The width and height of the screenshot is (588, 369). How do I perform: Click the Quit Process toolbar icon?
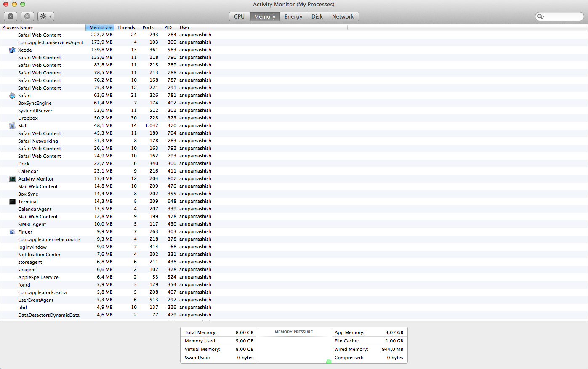pos(11,16)
